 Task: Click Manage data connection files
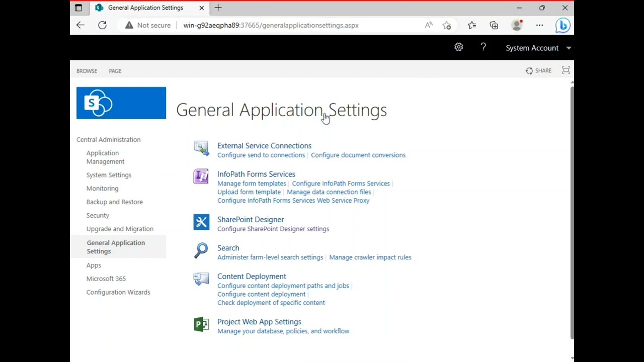pyautogui.click(x=329, y=192)
